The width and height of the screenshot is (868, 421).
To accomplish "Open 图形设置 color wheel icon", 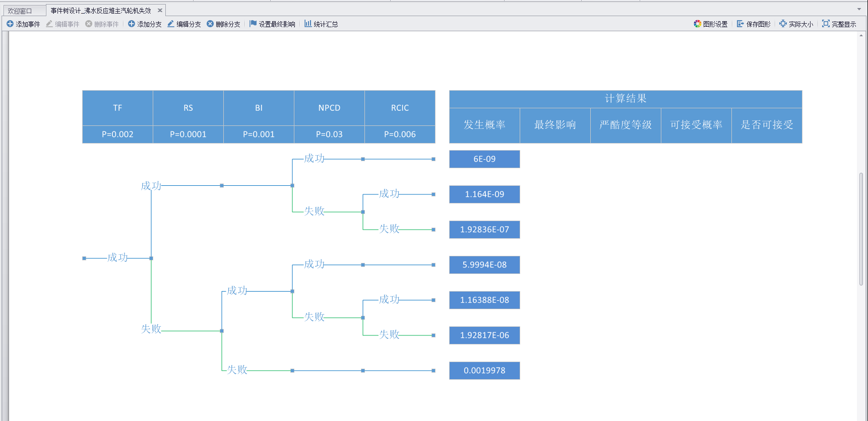I will pyautogui.click(x=698, y=24).
